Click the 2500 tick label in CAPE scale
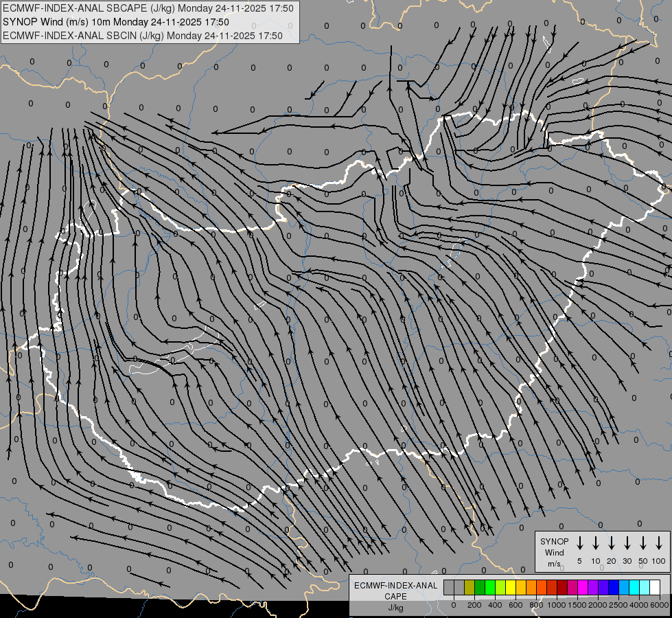672x618 pixels. coord(618,605)
